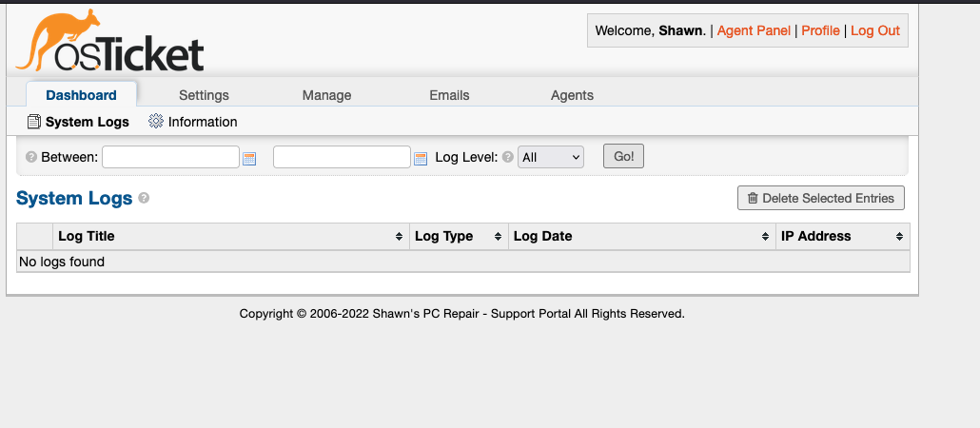This screenshot has width=980, height=428.
Task: Click the Go! button
Action: pyautogui.click(x=624, y=156)
